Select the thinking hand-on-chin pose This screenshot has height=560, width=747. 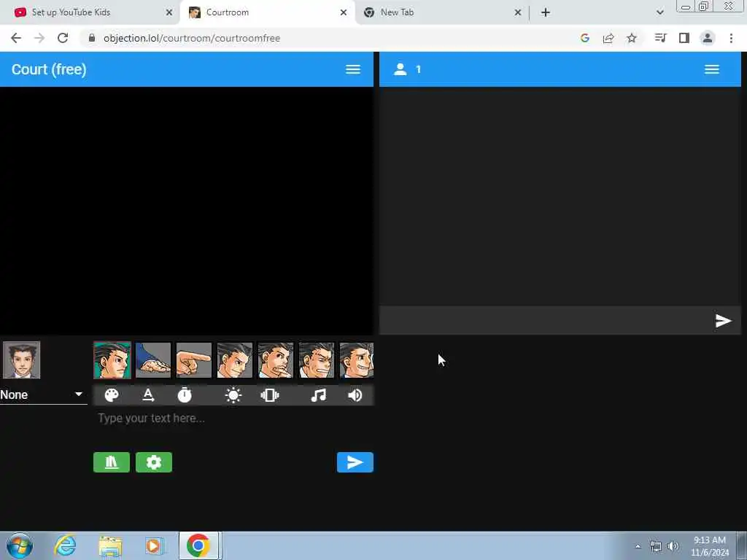point(276,360)
